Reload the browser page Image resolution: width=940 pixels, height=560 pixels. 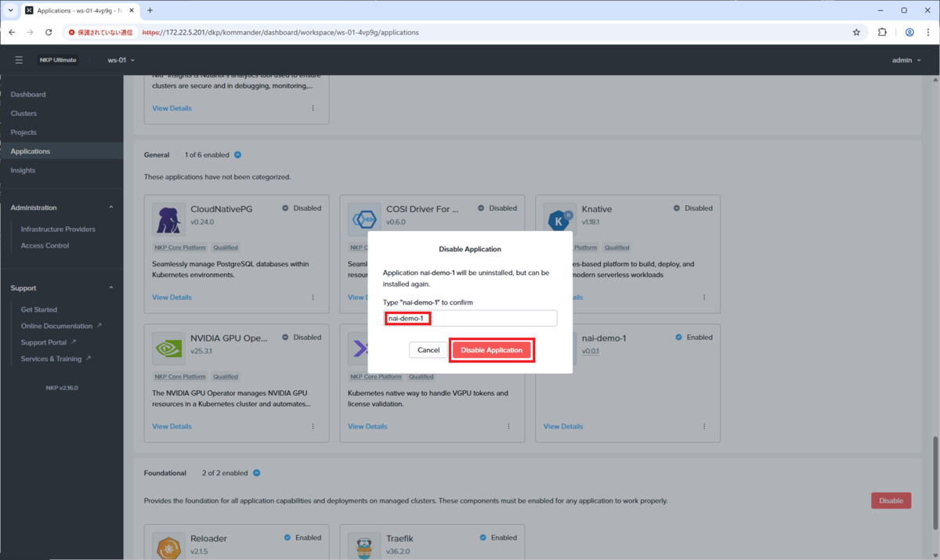point(49,32)
